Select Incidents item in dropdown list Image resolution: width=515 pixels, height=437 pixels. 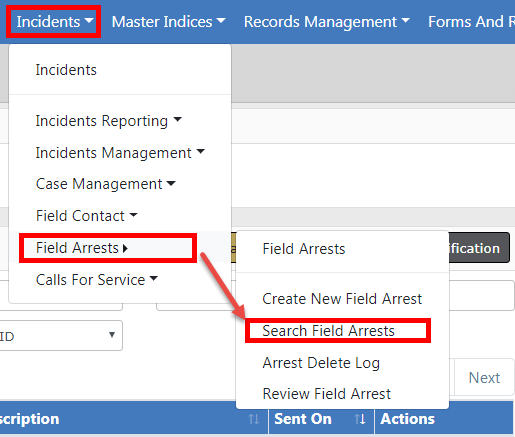[x=66, y=70]
